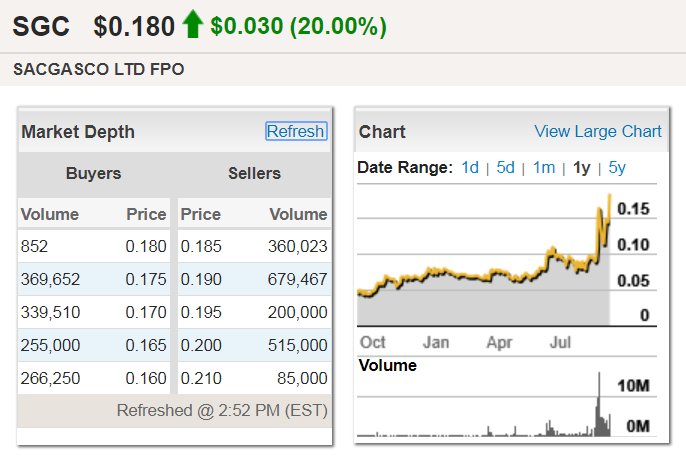Screen dimensions: 686x458
Task: Click buyer price 0.160
Action: pos(146,378)
